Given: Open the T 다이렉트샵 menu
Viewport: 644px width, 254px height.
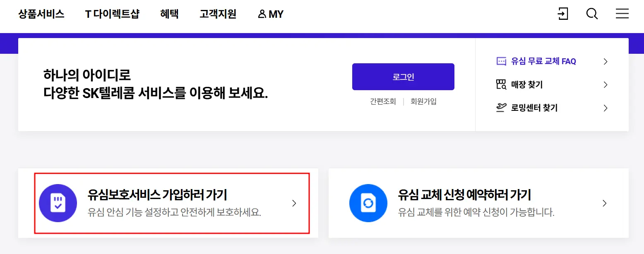Looking at the screenshot, I should (x=113, y=14).
